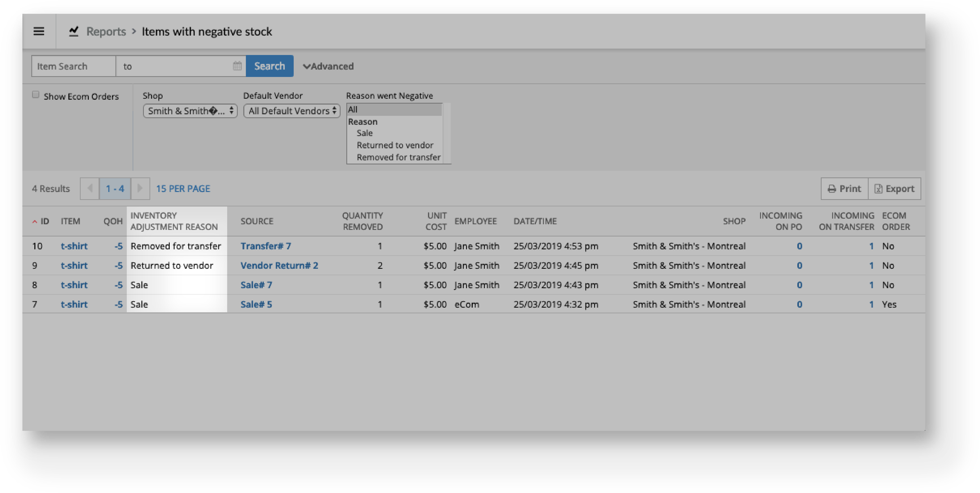Open the Default Vendor dropdown
This screenshot has width=980, height=493.
tap(292, 111)
